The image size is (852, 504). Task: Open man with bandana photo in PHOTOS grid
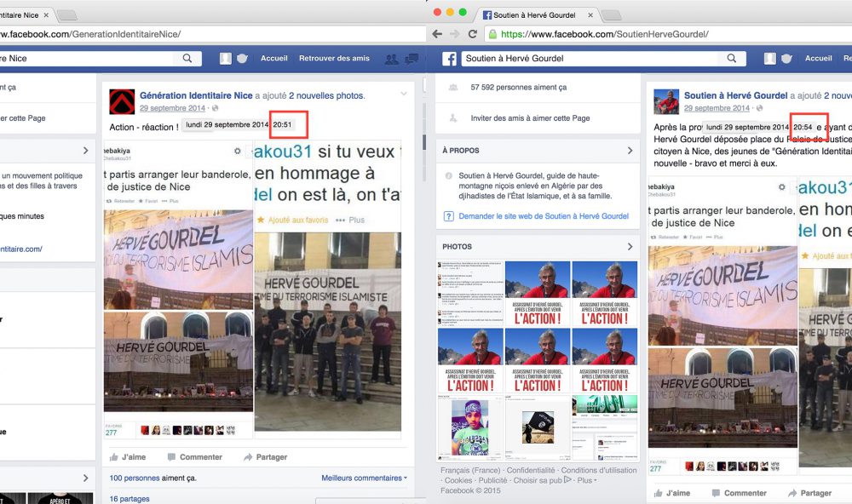coord(470,428)
